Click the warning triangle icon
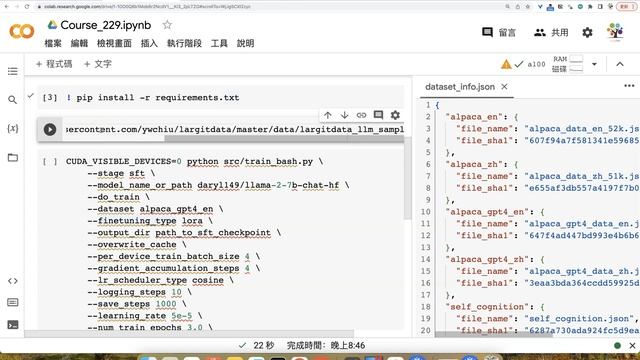 (x=506, y=64)
